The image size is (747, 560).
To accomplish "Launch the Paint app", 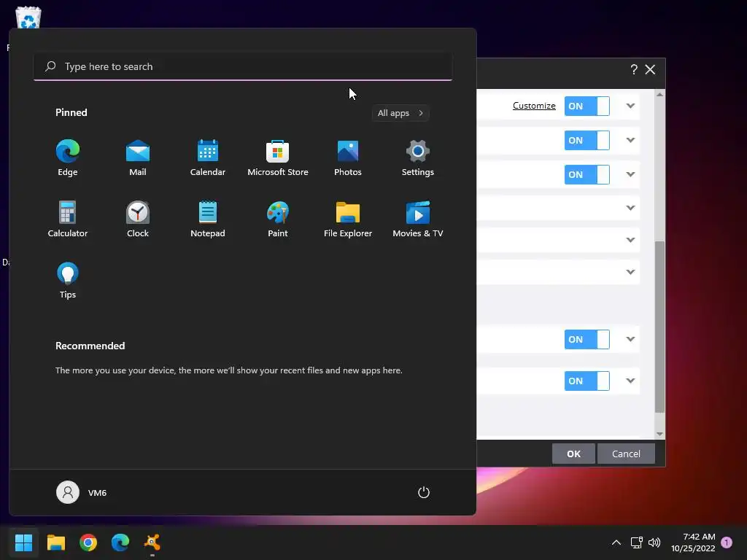I will point(278,219).
